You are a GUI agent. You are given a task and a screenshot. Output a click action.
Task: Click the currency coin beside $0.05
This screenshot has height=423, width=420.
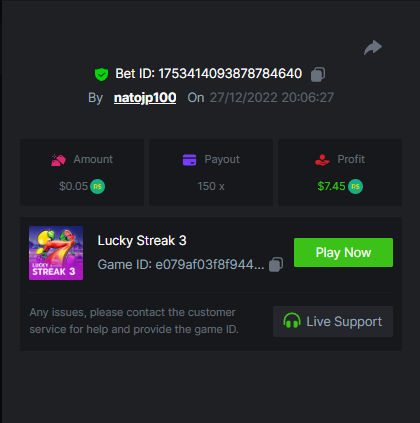[98, 186]
